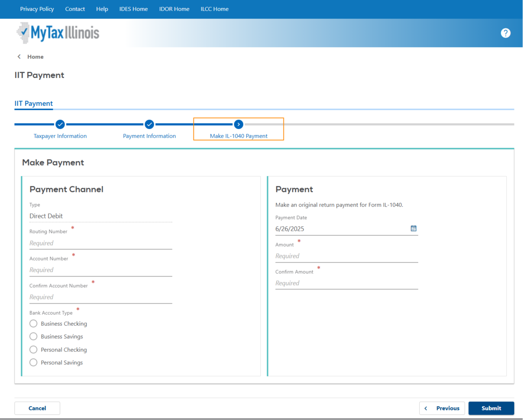523x420 pixels.
Task: Go back with the Previous button
Action: [442, 408]
